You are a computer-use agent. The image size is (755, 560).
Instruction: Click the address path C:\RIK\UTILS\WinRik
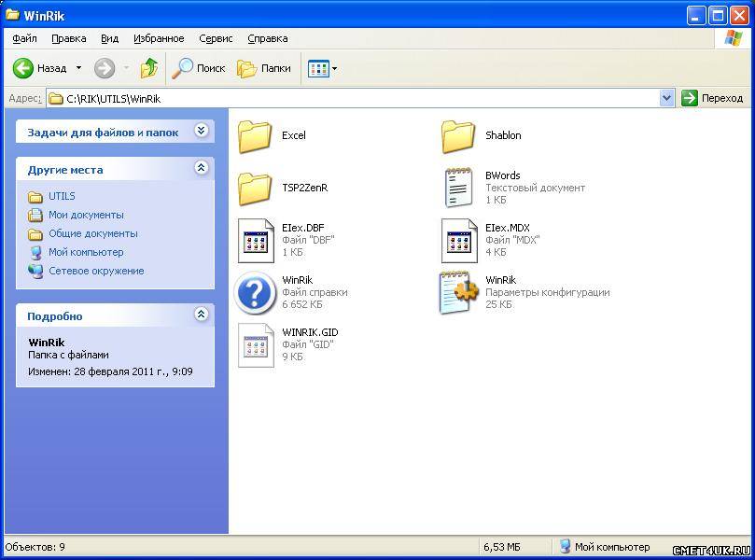(x=114, y=99)
